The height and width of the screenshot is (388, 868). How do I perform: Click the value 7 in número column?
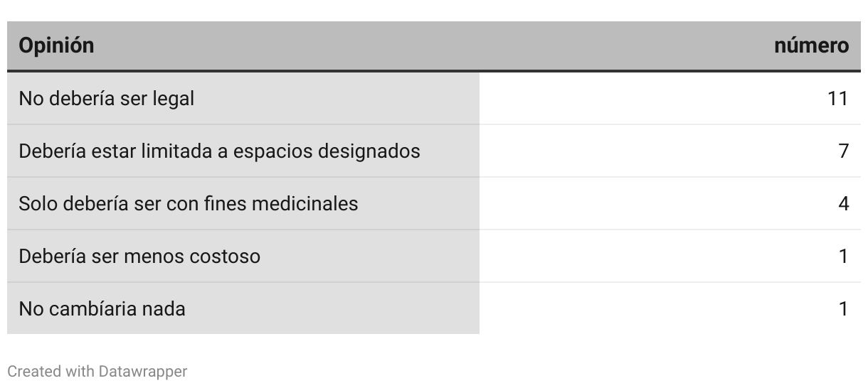(844, 151)
